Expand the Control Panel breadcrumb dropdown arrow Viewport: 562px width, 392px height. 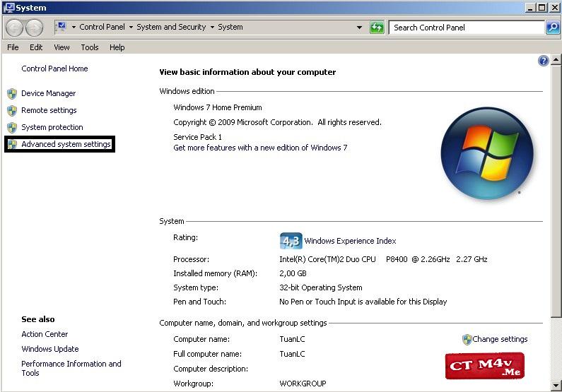[131, 28]
